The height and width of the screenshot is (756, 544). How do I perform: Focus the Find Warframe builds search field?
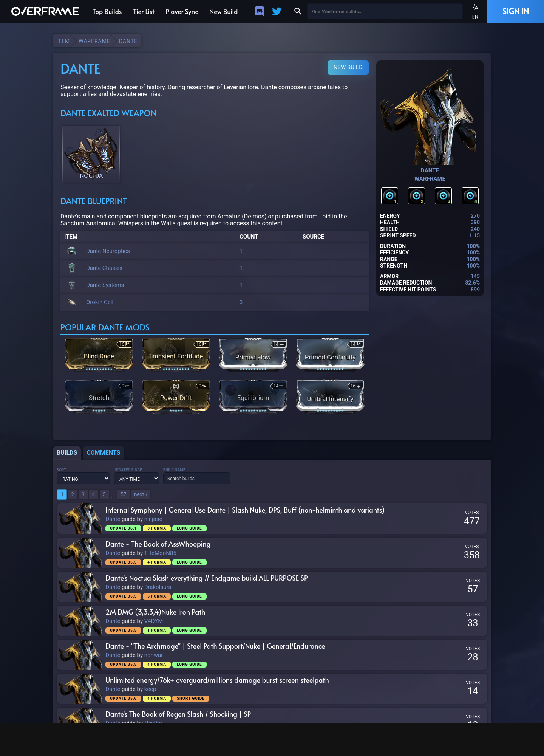tap(385, 11)
